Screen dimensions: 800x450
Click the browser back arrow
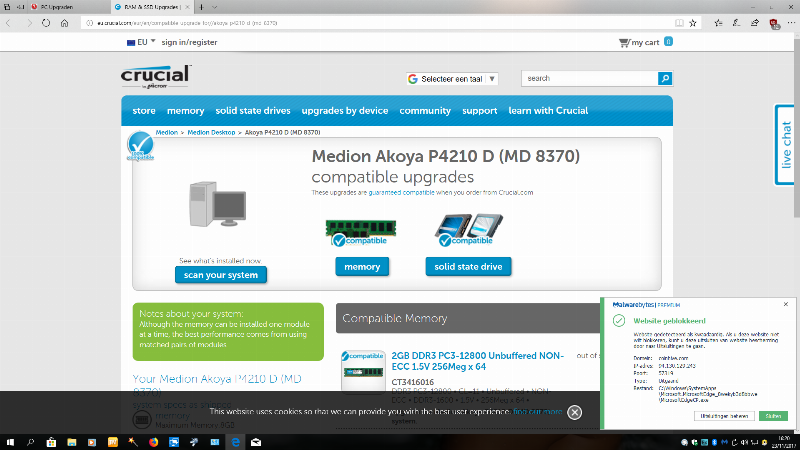coord(9,23)
